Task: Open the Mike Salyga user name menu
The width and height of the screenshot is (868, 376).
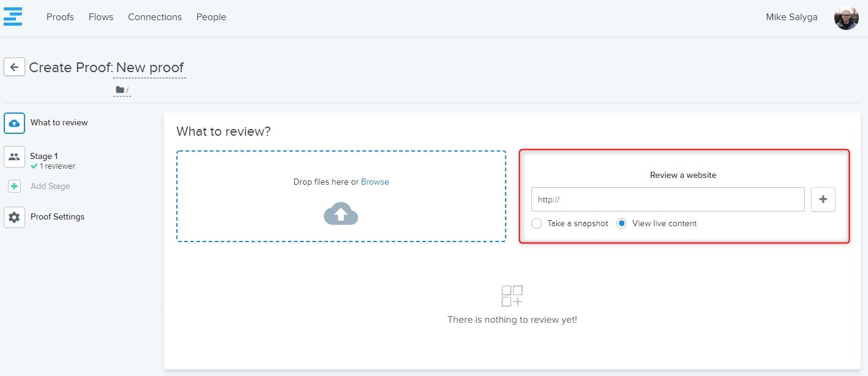Action: [791, 17]
